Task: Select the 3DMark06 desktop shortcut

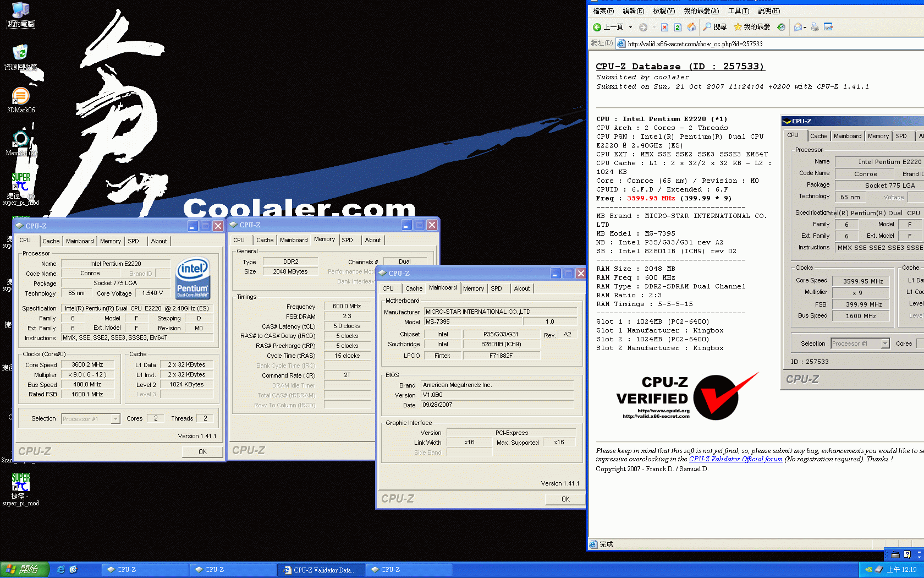Action: [x=21, y=100]
